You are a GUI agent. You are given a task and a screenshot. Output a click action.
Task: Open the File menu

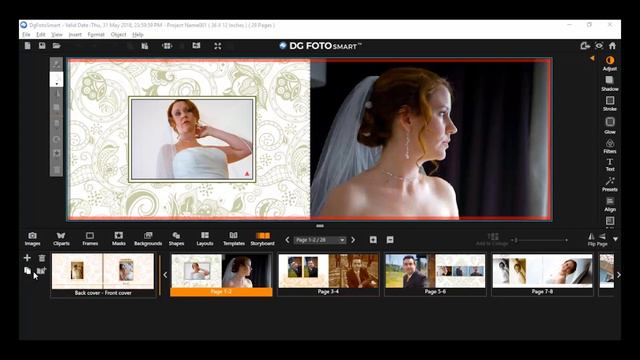(26, 35)
